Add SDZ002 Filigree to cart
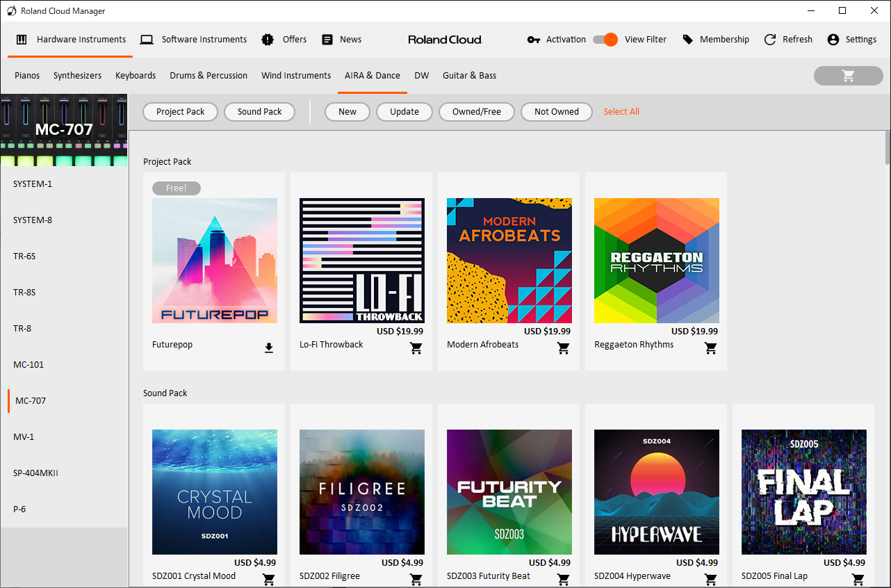Viewport: 891px width, 588px height. click(x=416, y=580)
